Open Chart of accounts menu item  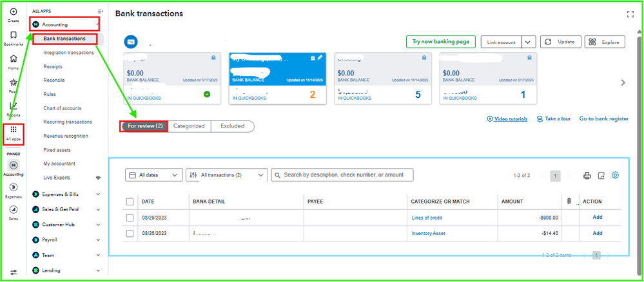click(63, 108)
